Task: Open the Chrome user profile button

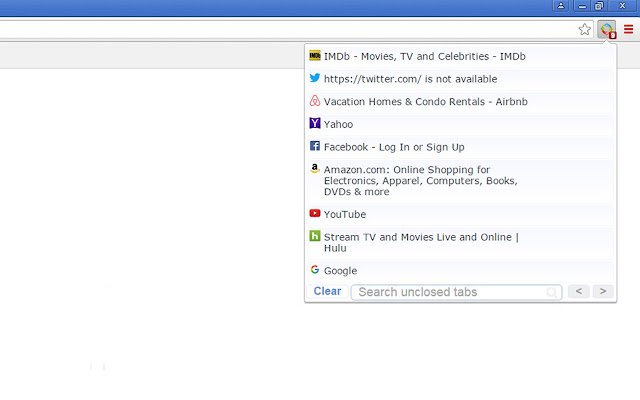Action: coord(561,6)
